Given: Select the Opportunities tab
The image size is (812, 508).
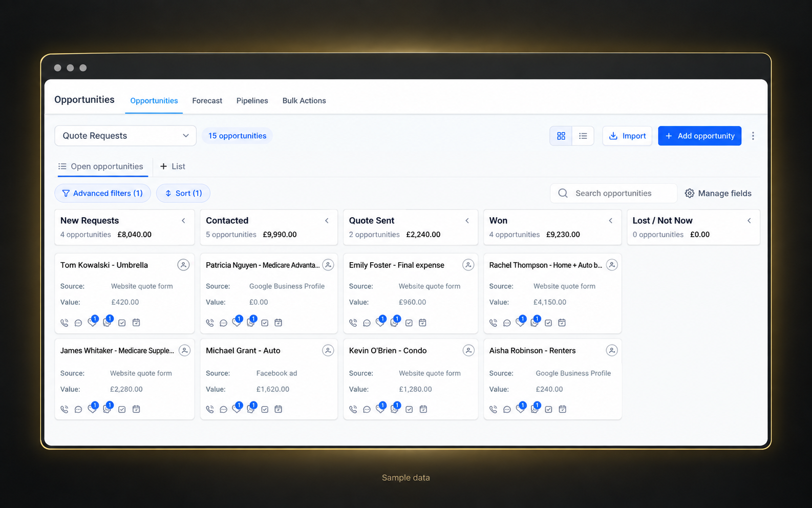Looking at the screenshot, I should point(154,101).
